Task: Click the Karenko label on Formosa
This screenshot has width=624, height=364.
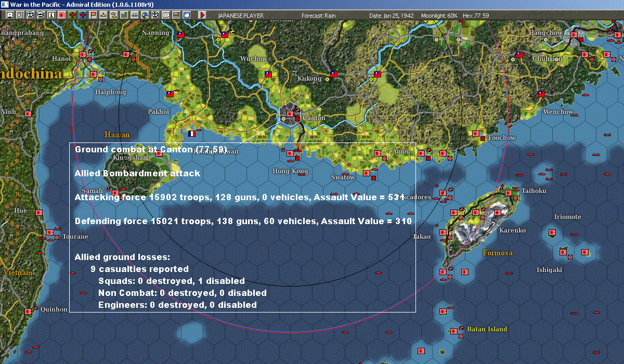Action: tap(512, 230)
